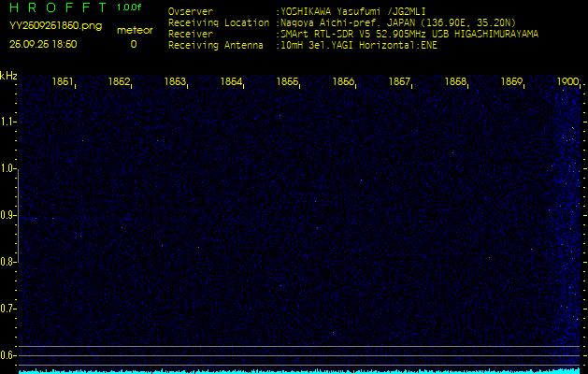This screenshot has height=374, width=588.
Task: Click the 0.7 kHz axis label
Action: pos(7,309)
